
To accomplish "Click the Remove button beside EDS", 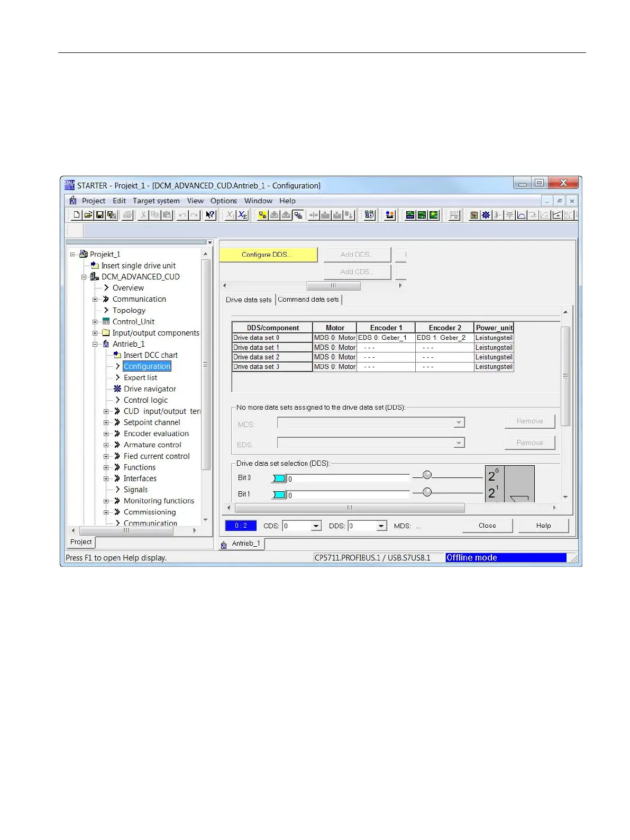I will [529, 442].
